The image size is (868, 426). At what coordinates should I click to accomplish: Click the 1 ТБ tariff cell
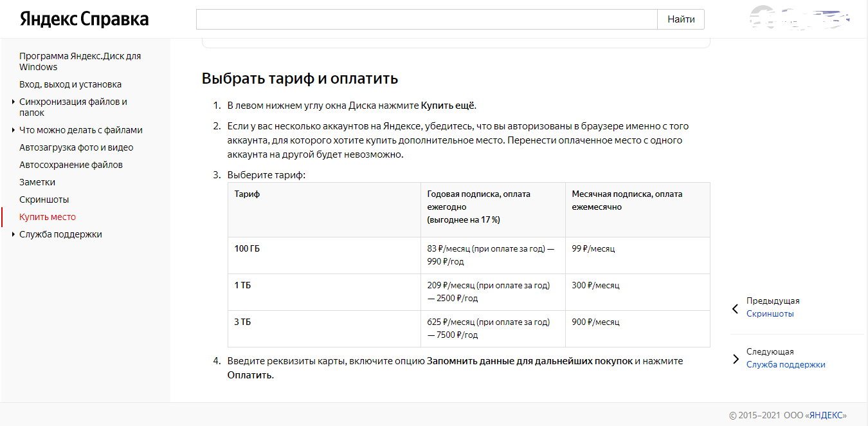pyautogui.click(x=324, y=292)
